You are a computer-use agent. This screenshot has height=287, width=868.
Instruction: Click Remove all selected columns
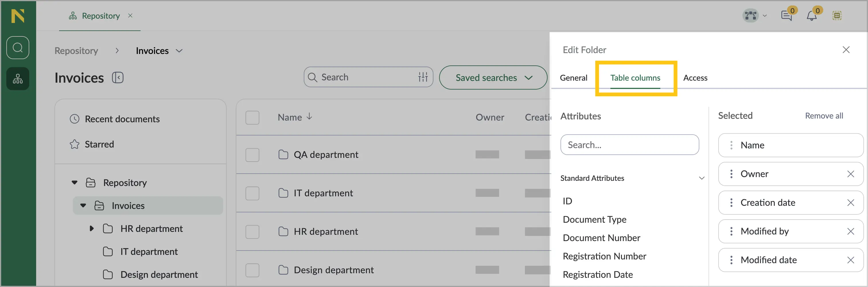[x=824, y=116]
